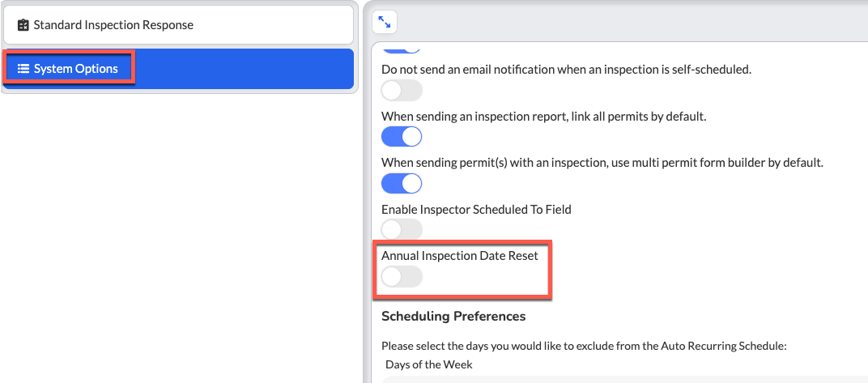Click the multi permit form builder label
Image resolution: width=868 pixels, height=383 pixels.
click(x=602, y=164)
